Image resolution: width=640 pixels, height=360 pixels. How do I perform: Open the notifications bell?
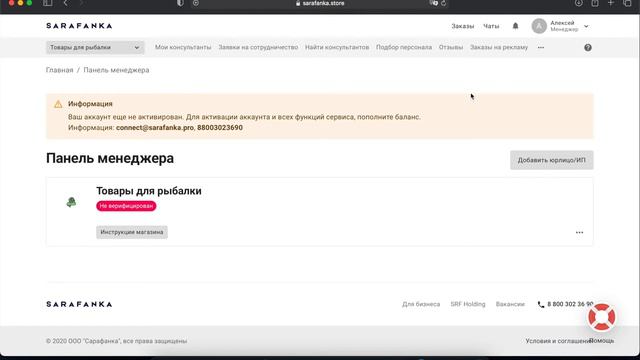(516, 26)
